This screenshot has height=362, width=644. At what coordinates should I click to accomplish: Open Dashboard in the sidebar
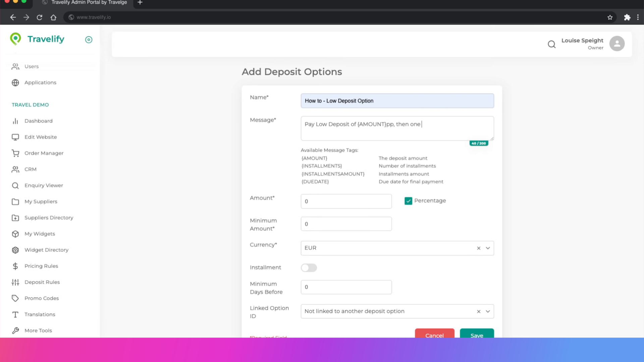point(38,121)
